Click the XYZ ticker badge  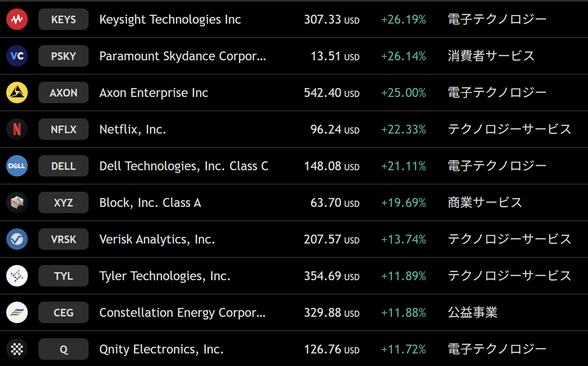[x=64, y=203]
